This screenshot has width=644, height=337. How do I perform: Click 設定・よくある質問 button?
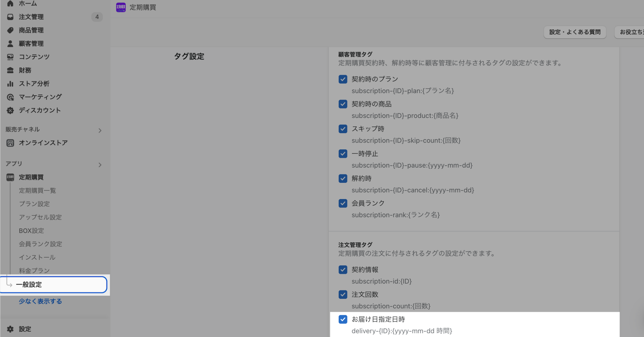(575, 32)
